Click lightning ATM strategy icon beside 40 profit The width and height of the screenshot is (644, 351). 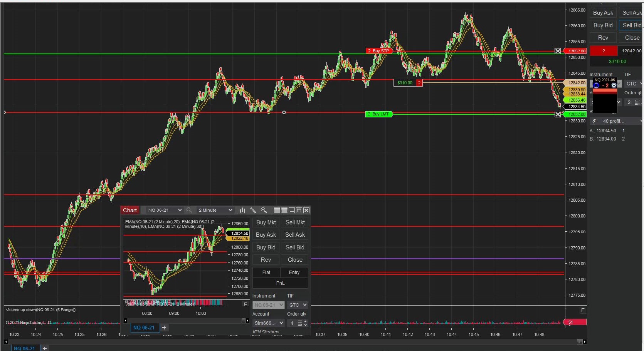coord(594,121)
